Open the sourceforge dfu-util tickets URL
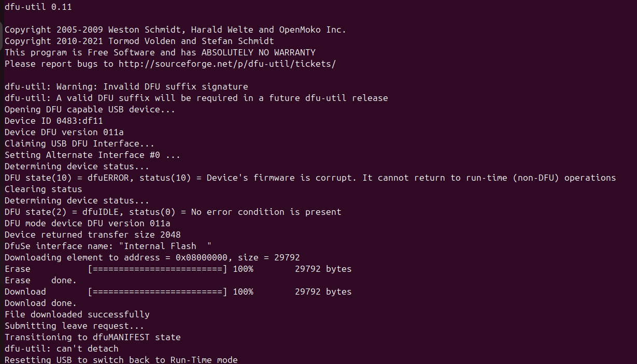Viewport: 637px width, 364px height. tap(227, 64)
